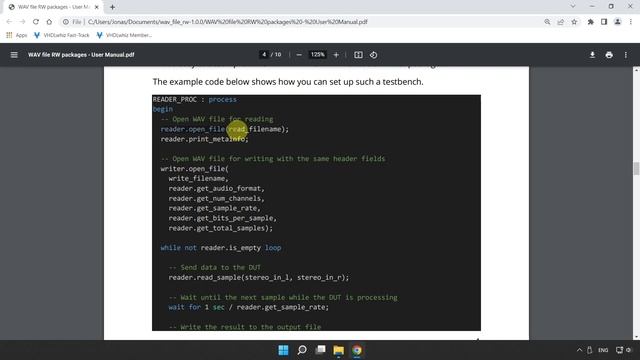Select the WAV file RW packages tab
640x360 pixels.
click(52, 7)
